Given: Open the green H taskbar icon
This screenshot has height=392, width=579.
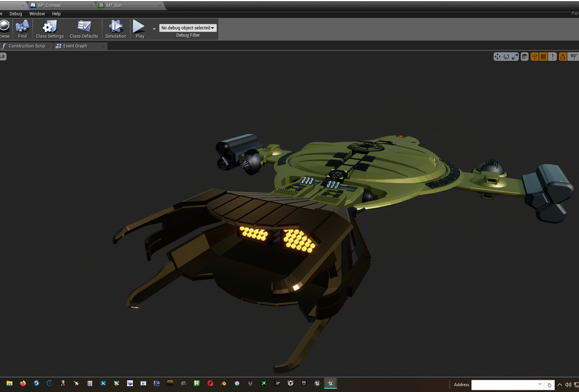Looking at the screenshot, I should (197, 384).
